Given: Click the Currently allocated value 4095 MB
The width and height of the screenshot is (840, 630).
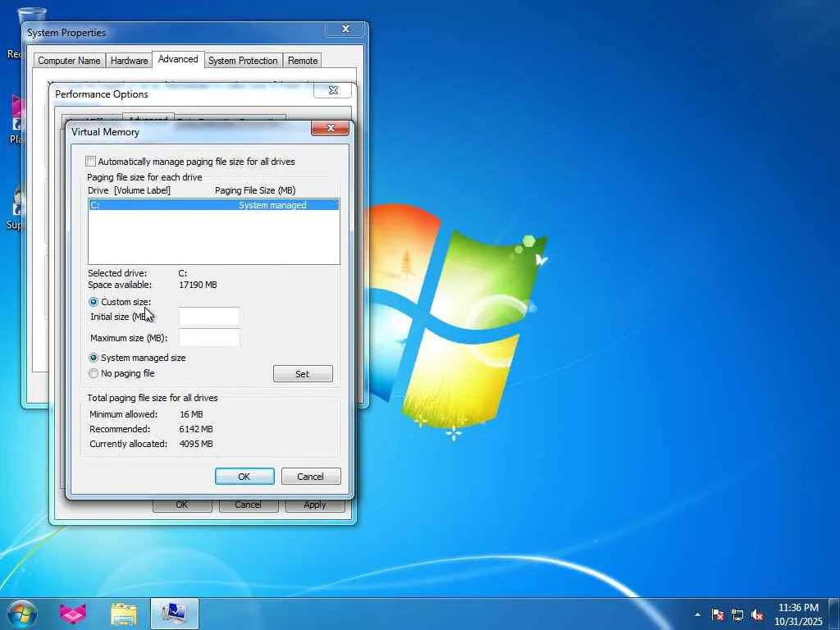Looking at the screenshot, I should [196, 444].
